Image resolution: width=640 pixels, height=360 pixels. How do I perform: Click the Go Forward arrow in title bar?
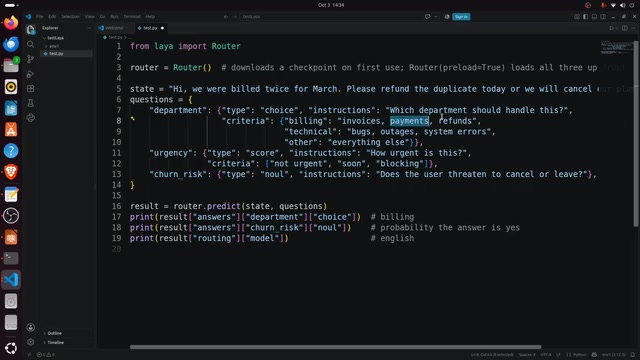click(235, 17)
